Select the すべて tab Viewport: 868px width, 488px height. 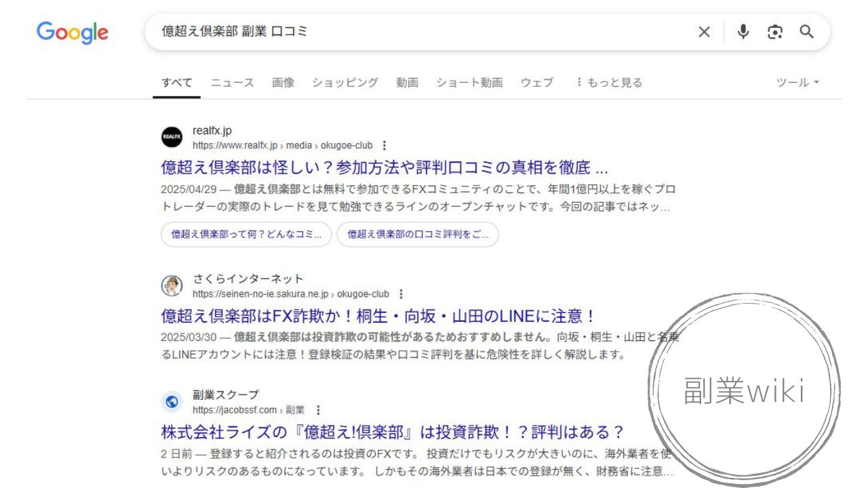[176, 83]
